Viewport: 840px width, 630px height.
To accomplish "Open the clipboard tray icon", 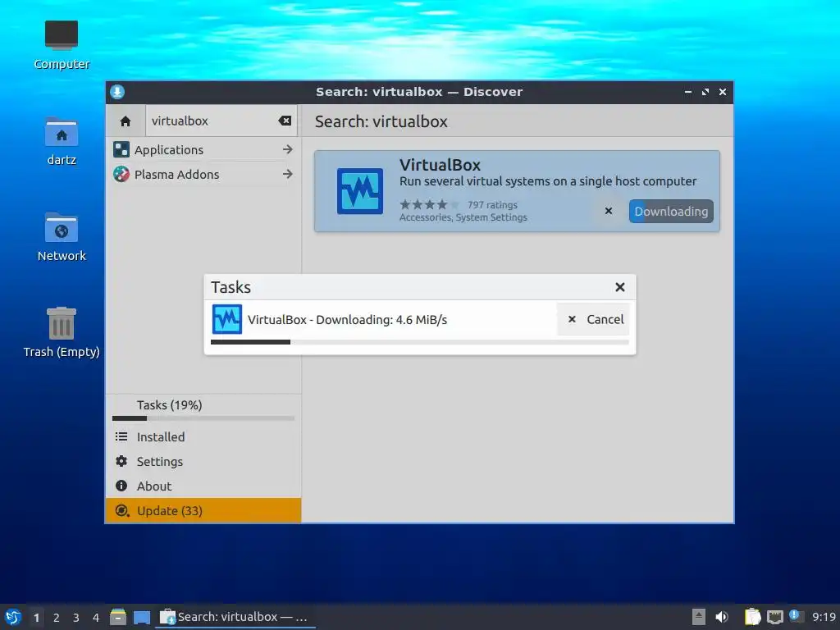I will (x=752, y=617).
